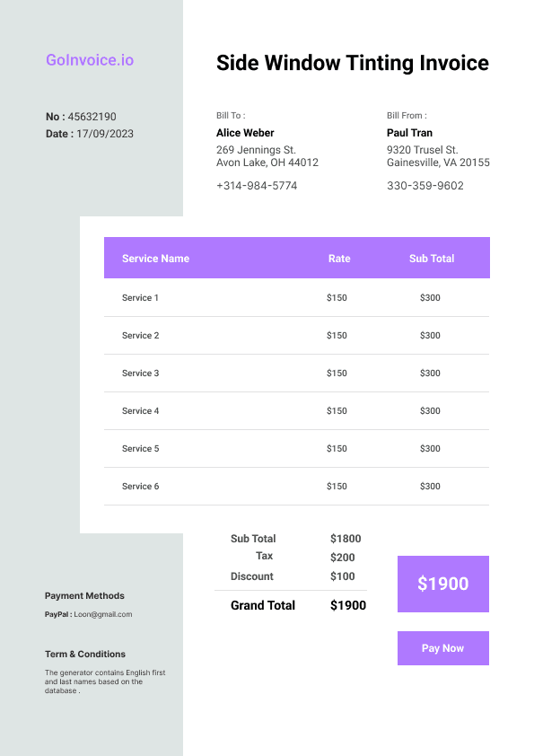Click the PayPal email Loon@gmail.com
The height and width of the screenshot is (756, 534).
[x=103, y=614]
